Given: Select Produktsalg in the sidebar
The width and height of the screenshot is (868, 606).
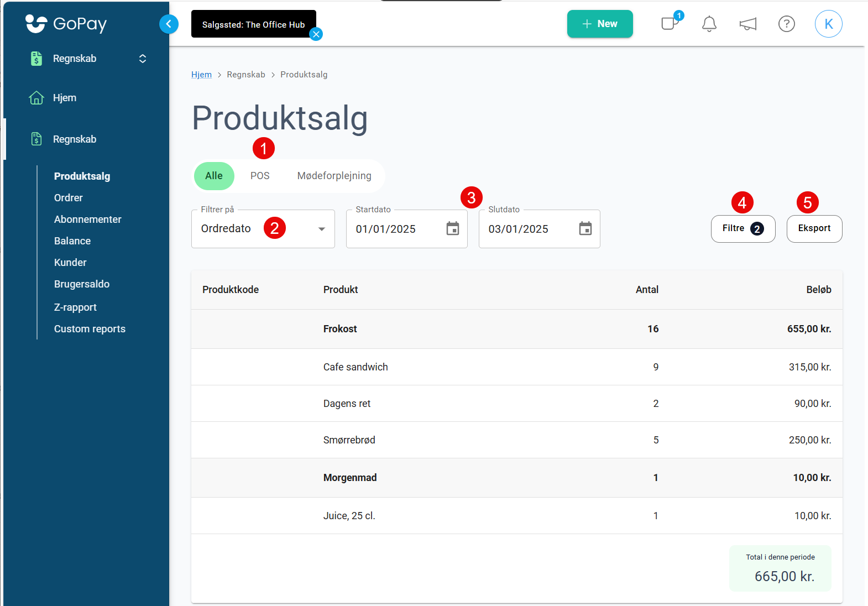Looking at the screenshot, I should point(82,176).
